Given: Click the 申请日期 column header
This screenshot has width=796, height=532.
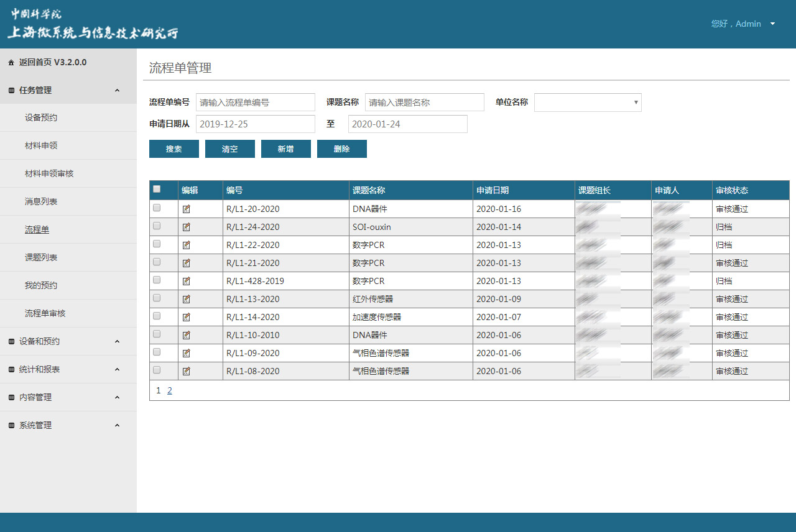Looking at the screenshot, I should [x=524, y=191].
